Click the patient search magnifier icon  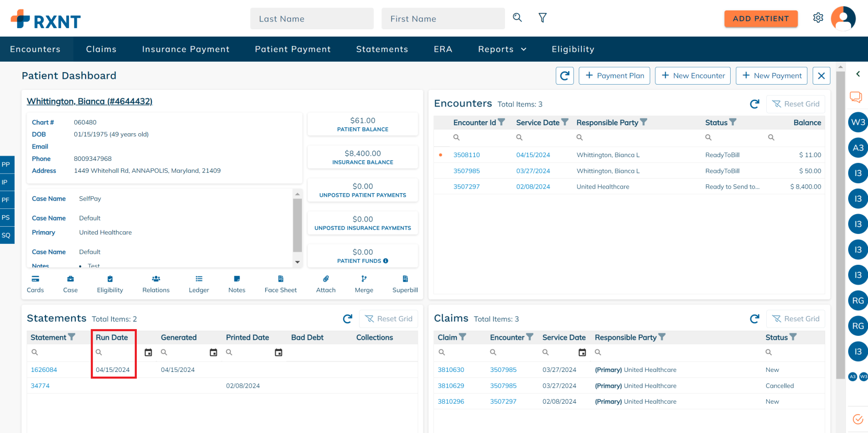[x=517, y=18]
